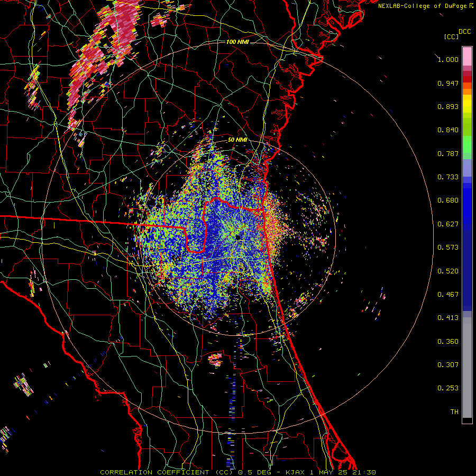Click the 0.253 scale value
The image size is (476, 476).
448,388
